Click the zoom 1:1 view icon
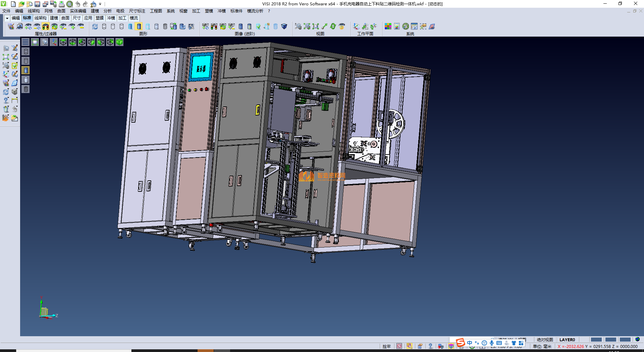 coord(316,27)
